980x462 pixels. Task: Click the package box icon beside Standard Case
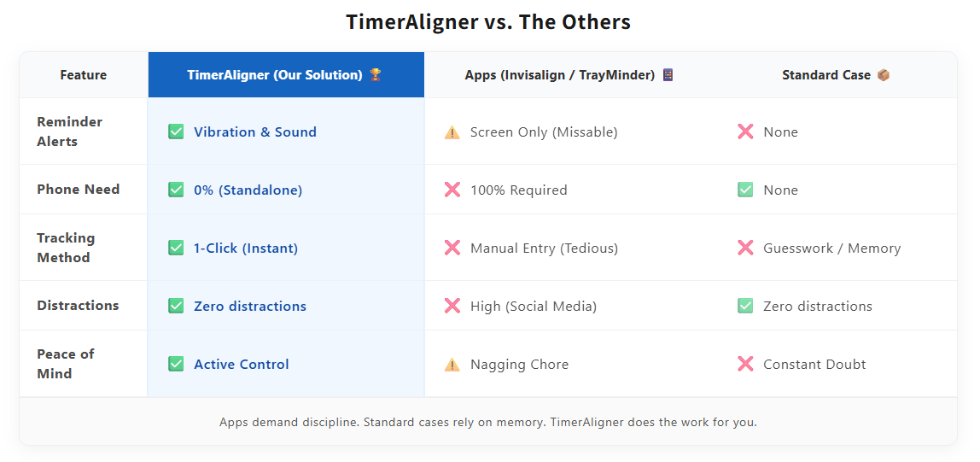click(x=884, y=75)
